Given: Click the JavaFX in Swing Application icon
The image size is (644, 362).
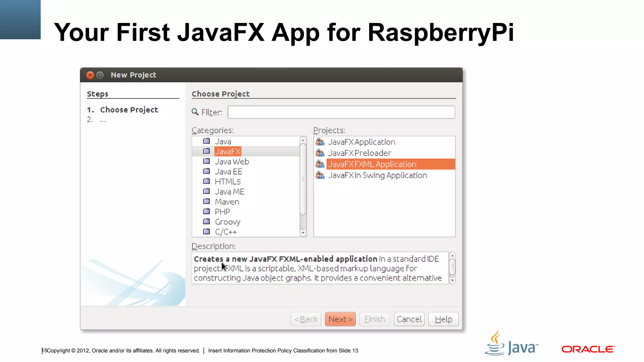Looking at the screenshot, I should (x=320, y=175).
